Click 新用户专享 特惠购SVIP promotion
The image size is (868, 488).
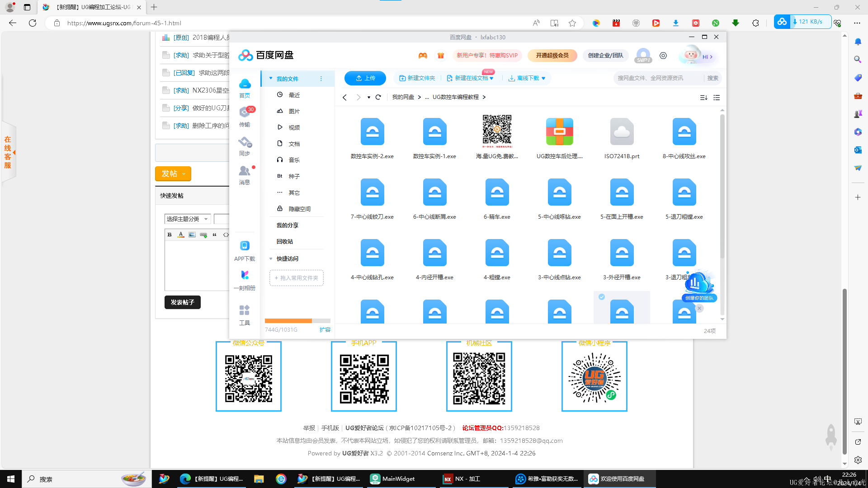point(487,56)
